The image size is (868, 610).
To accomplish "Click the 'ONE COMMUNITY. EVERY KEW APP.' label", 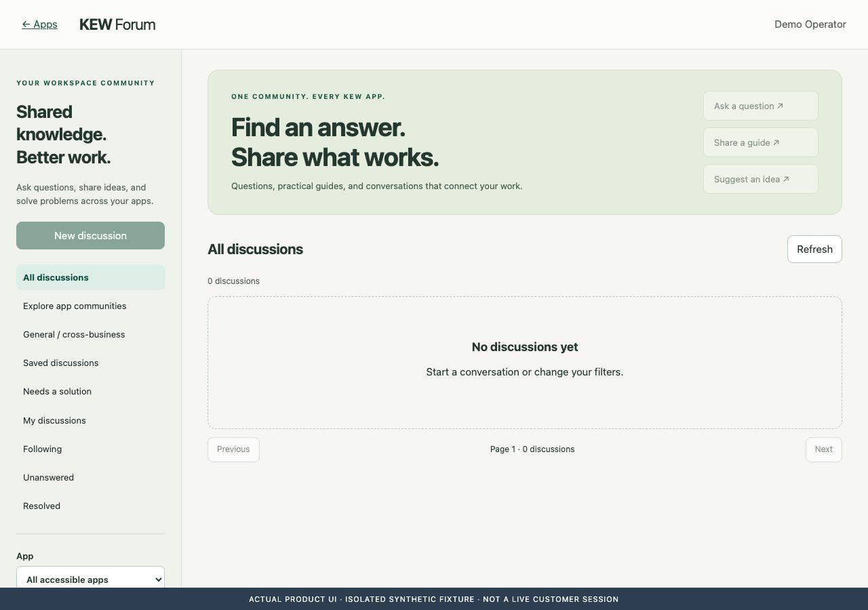I will (308, 97).
